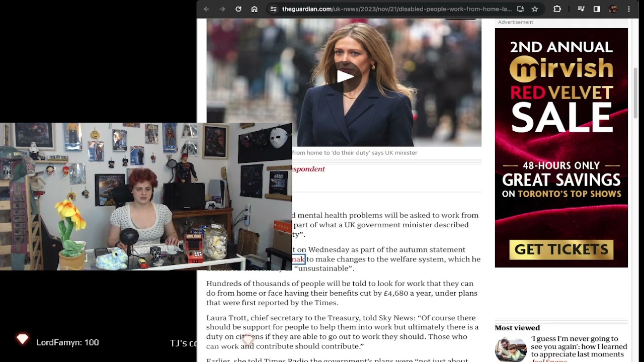Click the Mirvish Red Velvet Sale ad
This screenshot has width=644, height=362.
(561, 148)
